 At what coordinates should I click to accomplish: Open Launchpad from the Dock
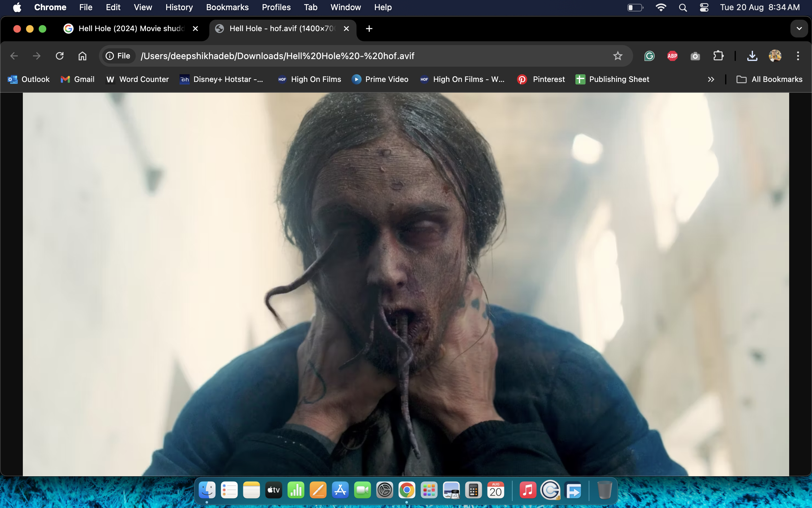429,491
